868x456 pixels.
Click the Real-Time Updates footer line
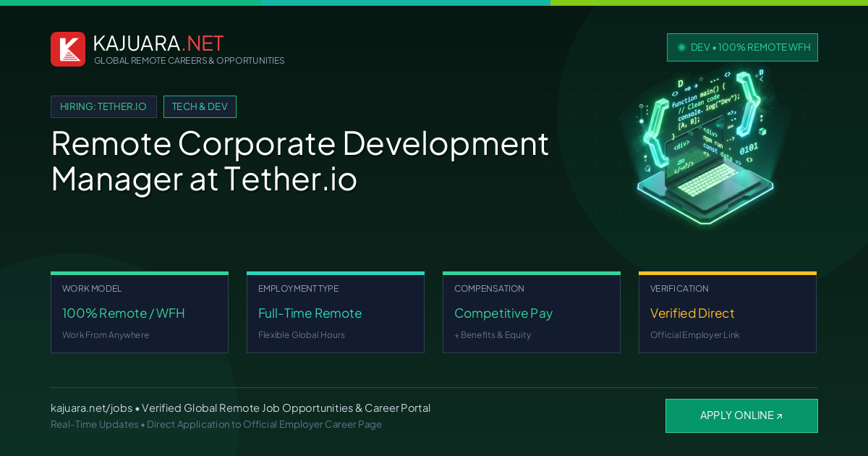click(x=216, y=424)
